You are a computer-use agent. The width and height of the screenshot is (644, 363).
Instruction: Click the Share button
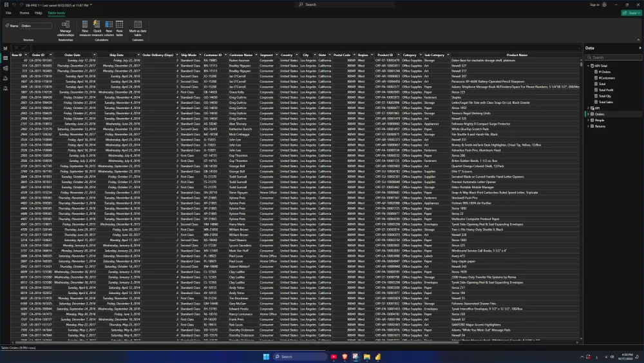point(631,13)
